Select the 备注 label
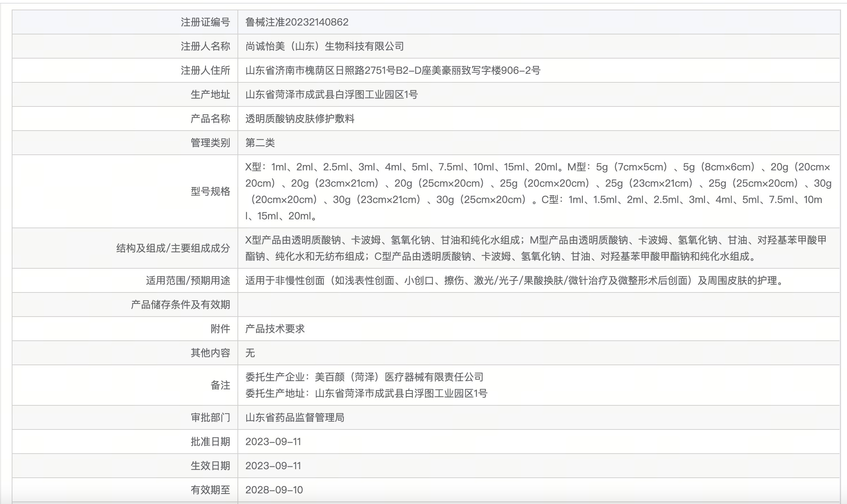Screen dimensions: 847x504 coord(220,385)
